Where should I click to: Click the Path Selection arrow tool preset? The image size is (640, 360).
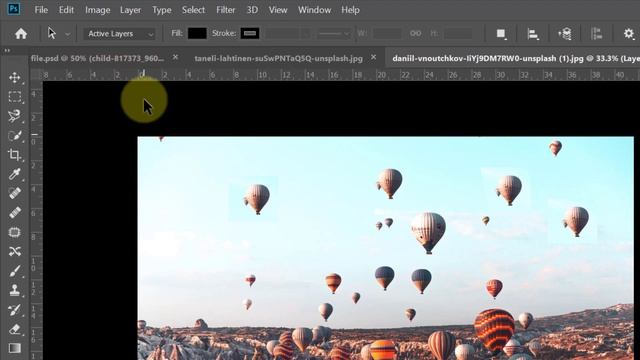coord(51,33)
